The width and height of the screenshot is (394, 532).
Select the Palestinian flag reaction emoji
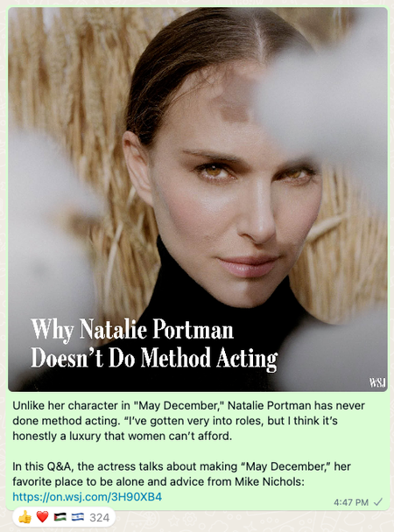click(60, 517)
